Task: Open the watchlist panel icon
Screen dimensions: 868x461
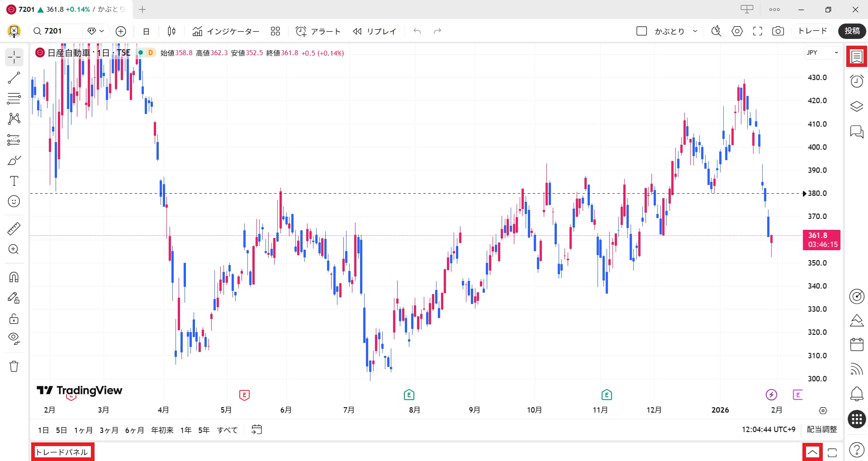Action: click(857, 57)
